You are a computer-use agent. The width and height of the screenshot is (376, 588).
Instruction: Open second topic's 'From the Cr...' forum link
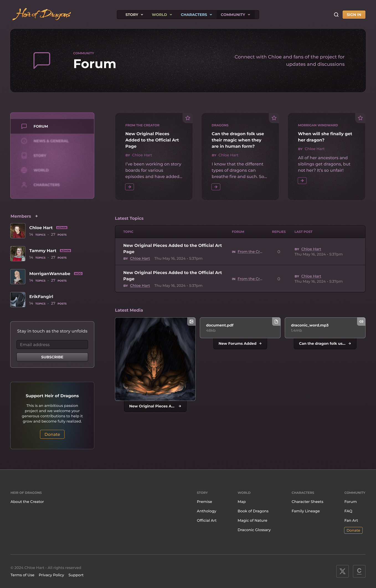click(x=250, y=279)
